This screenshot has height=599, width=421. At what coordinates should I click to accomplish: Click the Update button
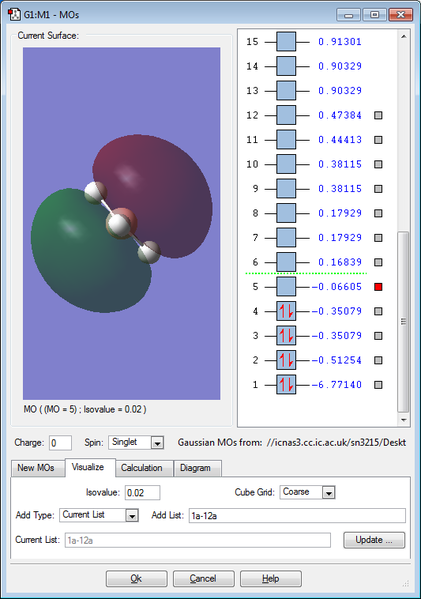tap(374, 540)
